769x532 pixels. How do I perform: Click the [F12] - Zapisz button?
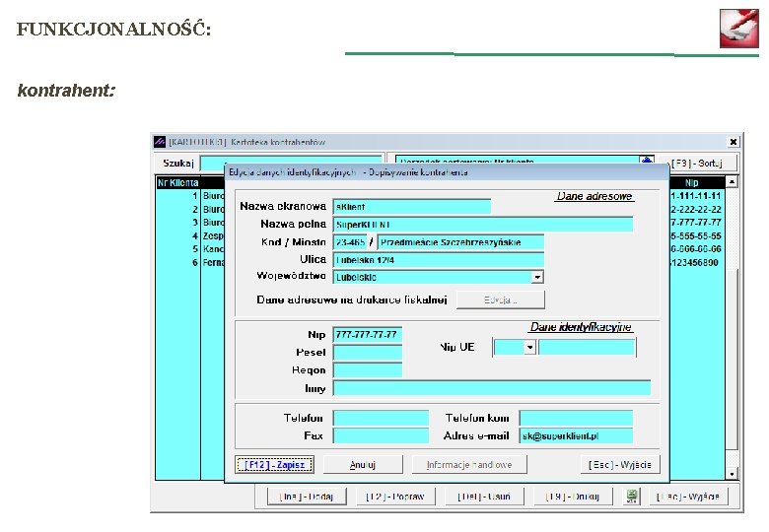pos(275,464)
